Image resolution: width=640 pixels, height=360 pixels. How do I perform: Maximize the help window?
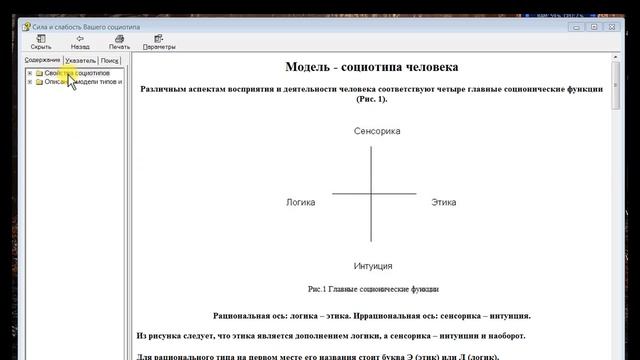pos(594,27)
